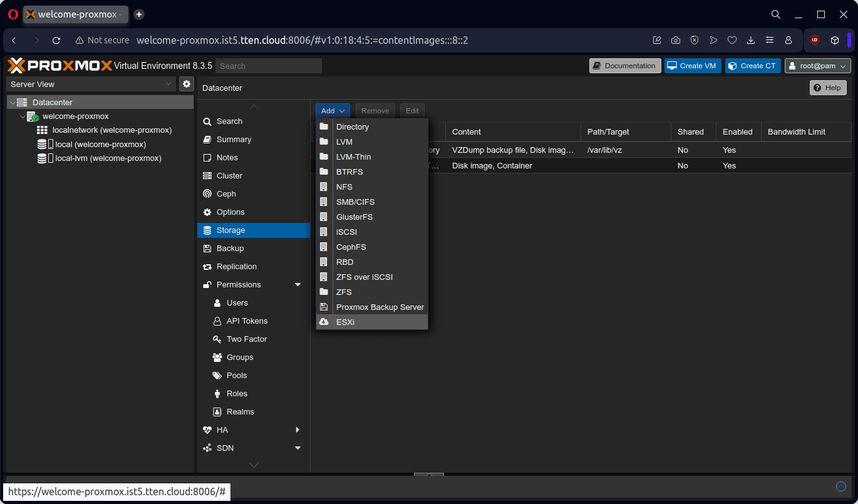Select the welcome-proxmox node
Viewport: 858px width, 504px height.
pyautogui.click(x=75, y=116)
